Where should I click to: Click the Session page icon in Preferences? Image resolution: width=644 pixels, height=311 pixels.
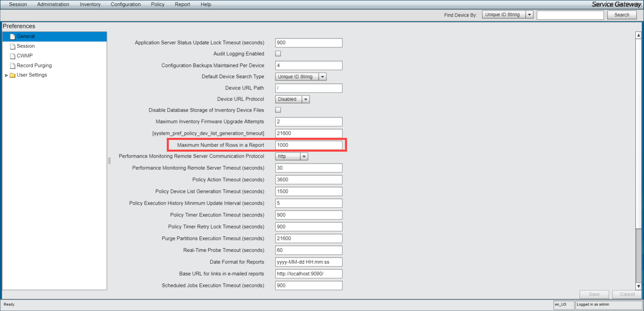pos(12,46)
